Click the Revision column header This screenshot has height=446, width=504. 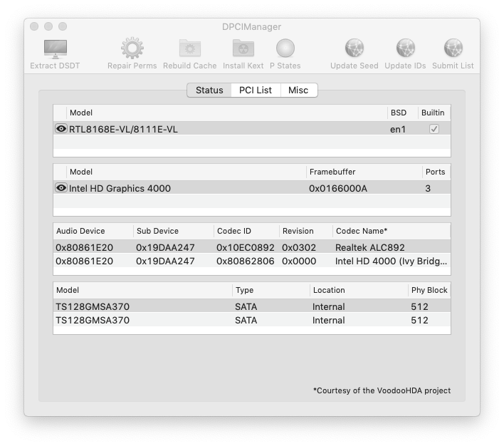click(306, 231)
